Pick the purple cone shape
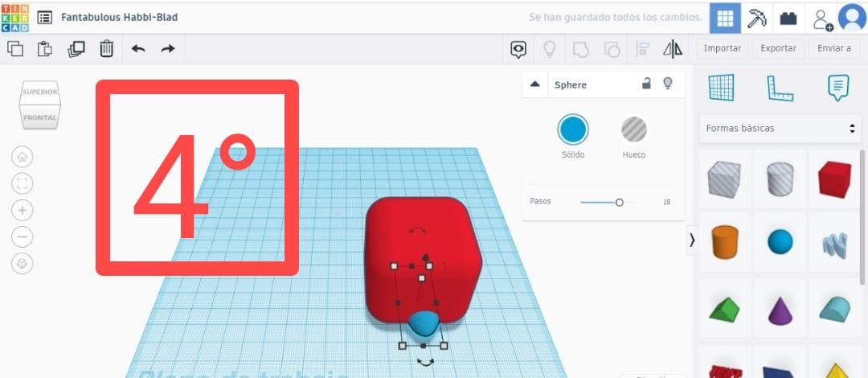The width and height of the screenshot is (868, 378). tap(780, 310)
